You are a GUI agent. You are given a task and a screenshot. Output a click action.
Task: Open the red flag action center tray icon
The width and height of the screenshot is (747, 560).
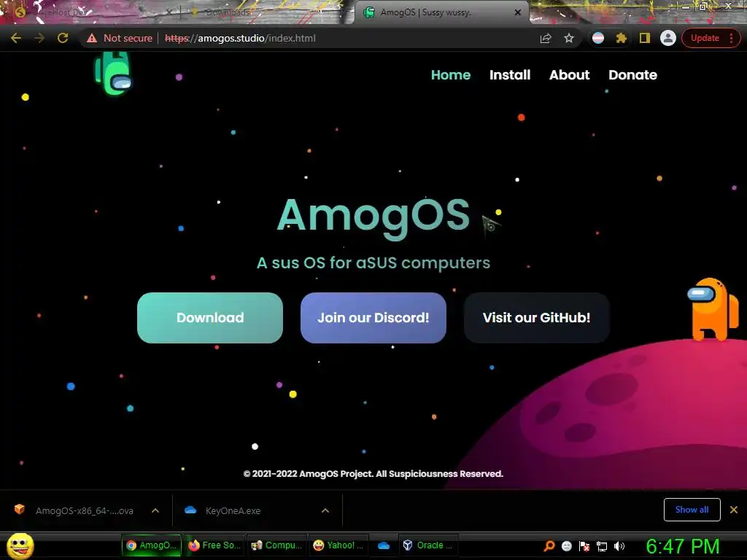click(584, 545)
